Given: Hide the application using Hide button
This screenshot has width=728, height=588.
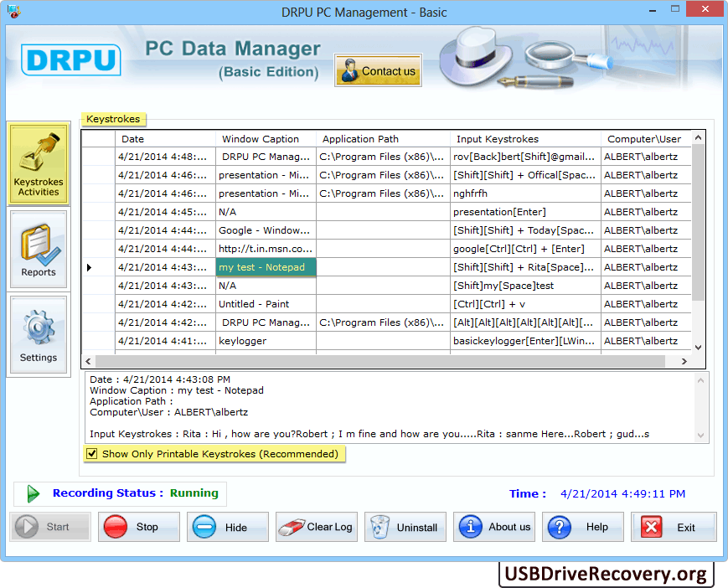Looking at the screenshot, I should click(228, 527).
